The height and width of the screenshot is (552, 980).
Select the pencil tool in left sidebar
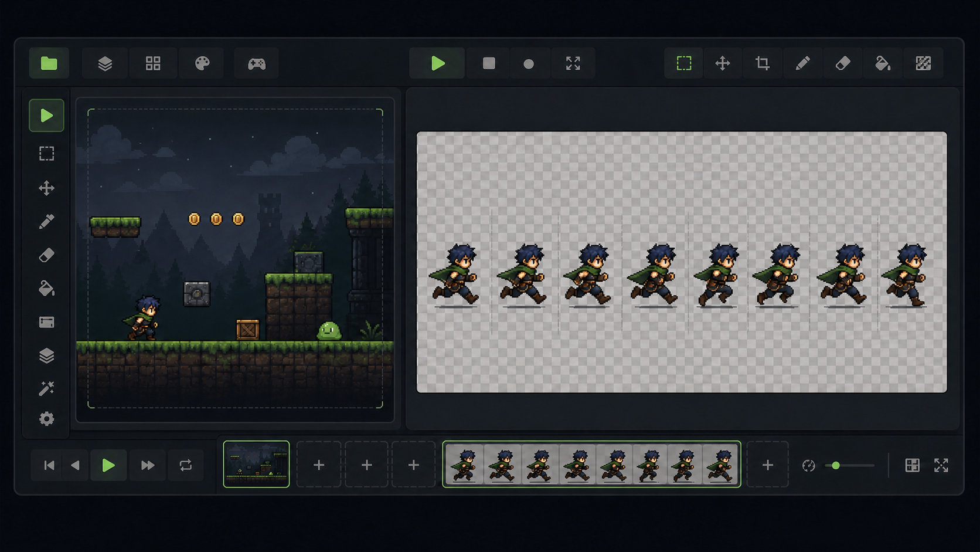(x=46, y=221)
